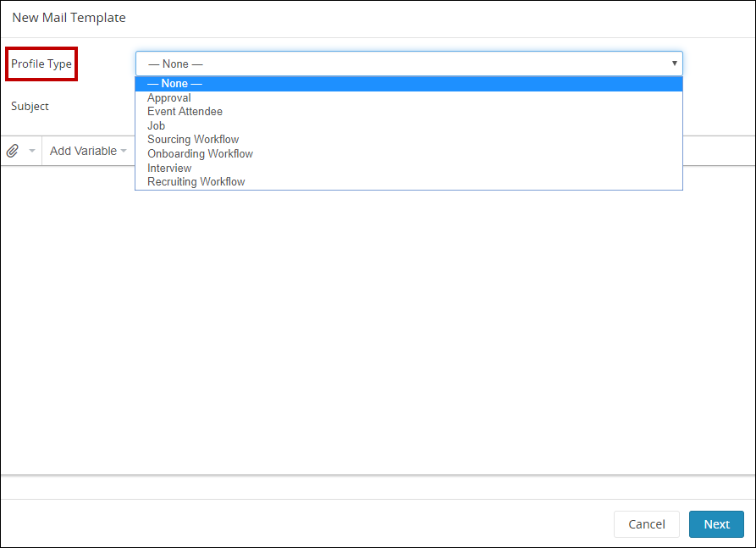
Task: Click the Cancel button
Action: pyautogui.click(x=647, y=524)
